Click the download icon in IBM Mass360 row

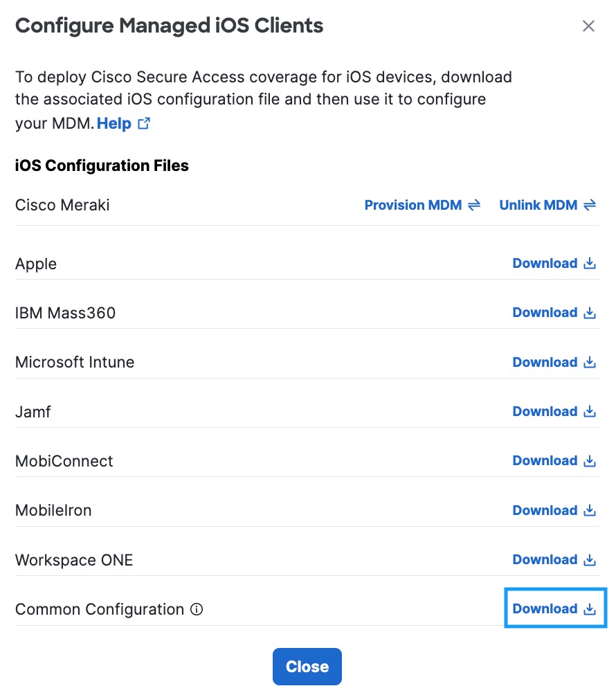[590, 313]
